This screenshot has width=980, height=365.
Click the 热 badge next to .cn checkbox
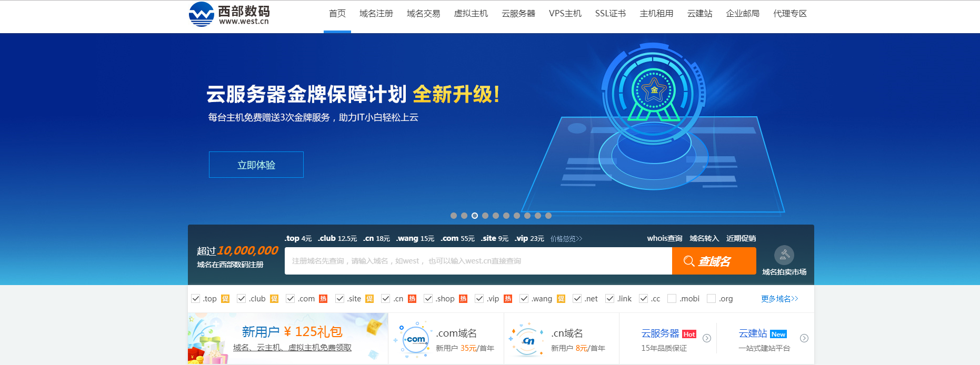(x=412, y=299)
